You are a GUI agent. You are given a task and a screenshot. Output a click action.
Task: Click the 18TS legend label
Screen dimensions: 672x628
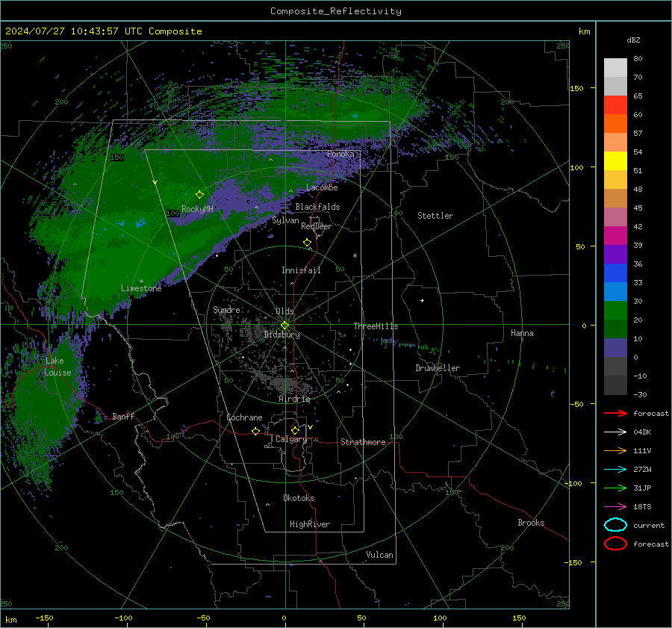pyautogui.click(x=642, y=507)
